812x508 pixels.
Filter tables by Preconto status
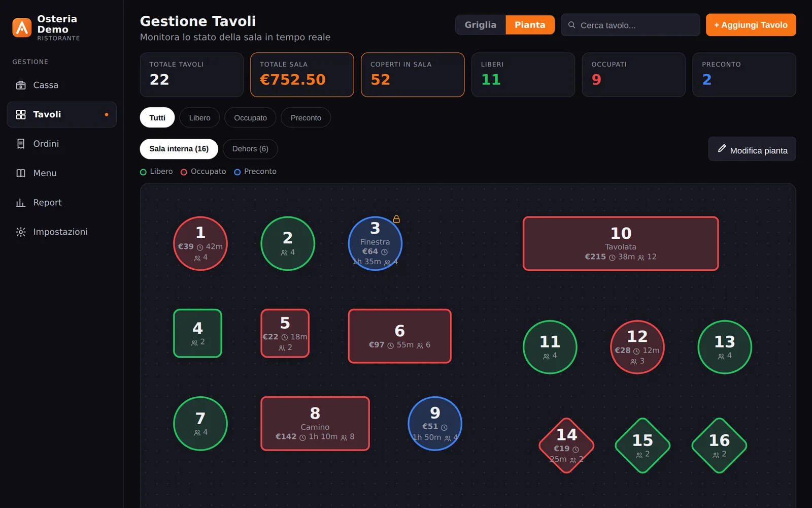tap(306, 118)
